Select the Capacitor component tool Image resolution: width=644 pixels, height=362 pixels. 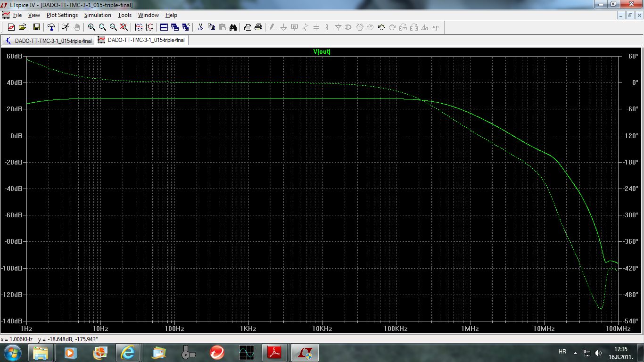pyautogui.click(x=316, y=27)
